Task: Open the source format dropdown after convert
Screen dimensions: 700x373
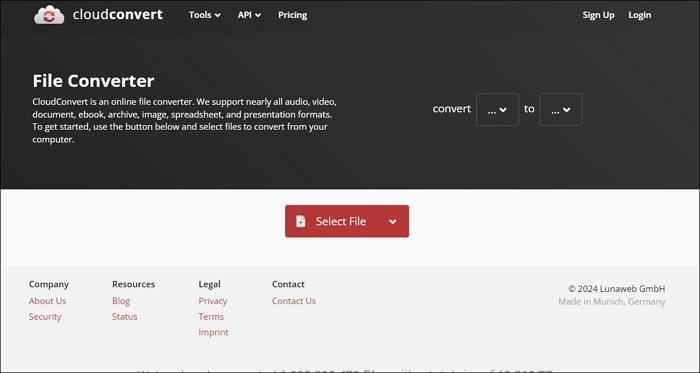Action: click(x=497, y=109)
